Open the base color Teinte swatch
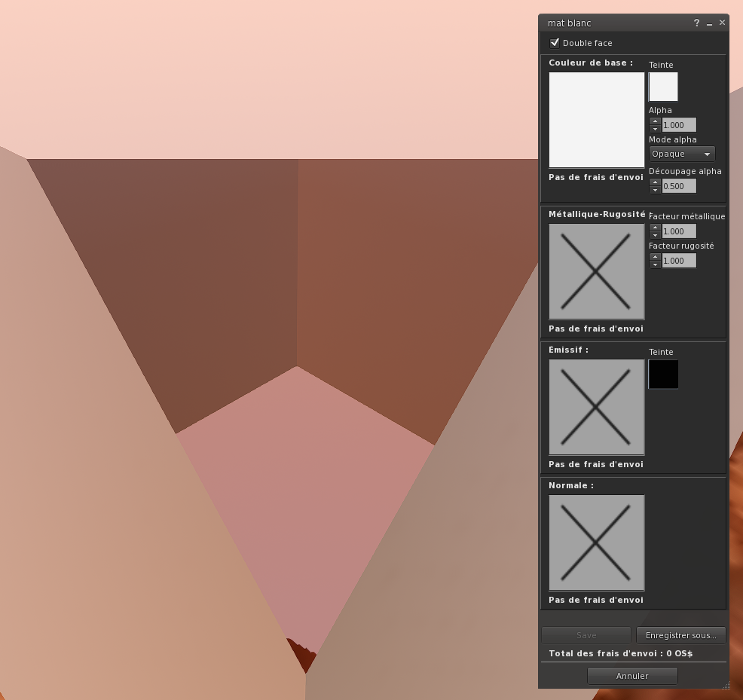743x700 pixels. coord(663,87)
